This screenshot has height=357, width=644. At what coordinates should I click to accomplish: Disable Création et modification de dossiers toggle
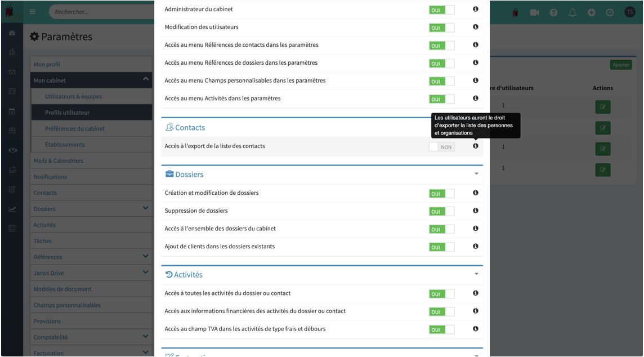[441, 194]
